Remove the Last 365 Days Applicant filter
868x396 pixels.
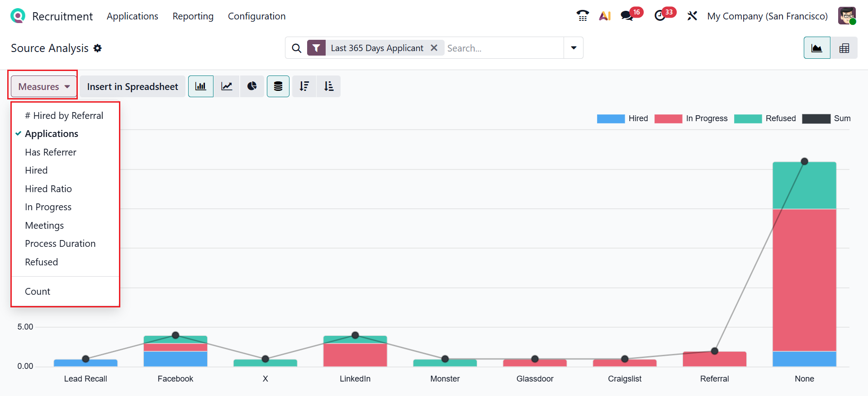point(434,48)
